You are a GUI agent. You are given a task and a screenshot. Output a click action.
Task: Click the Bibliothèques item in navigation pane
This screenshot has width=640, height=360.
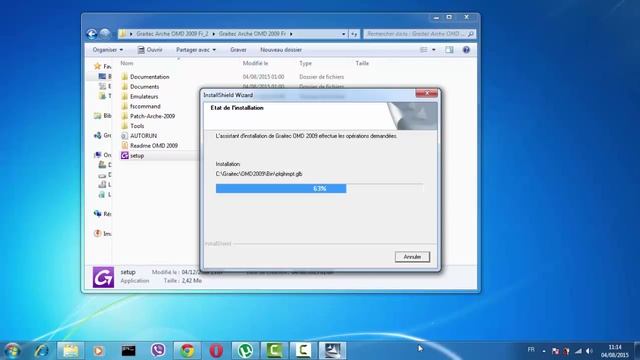(102, 116)
